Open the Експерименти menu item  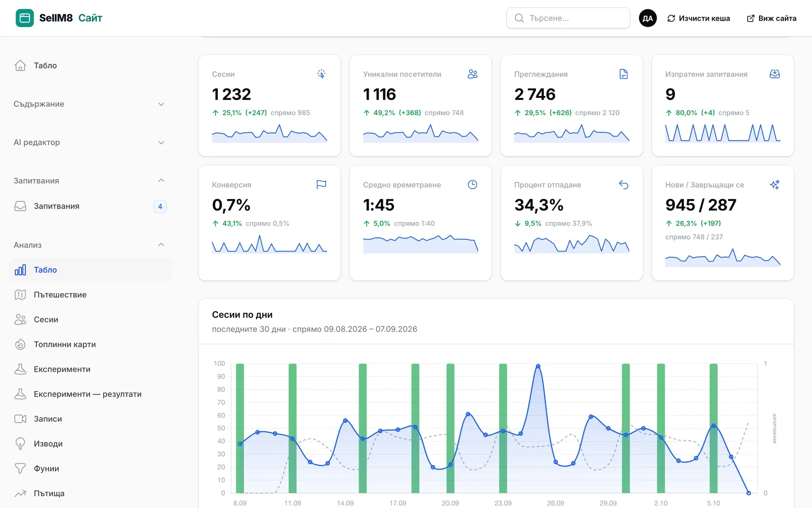(x=90, y=369)
